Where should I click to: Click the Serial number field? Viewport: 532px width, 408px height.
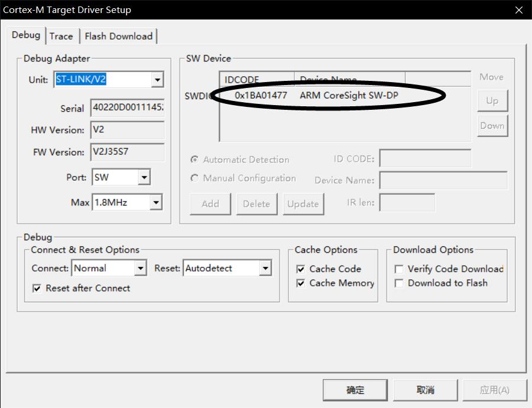[127, 108]
